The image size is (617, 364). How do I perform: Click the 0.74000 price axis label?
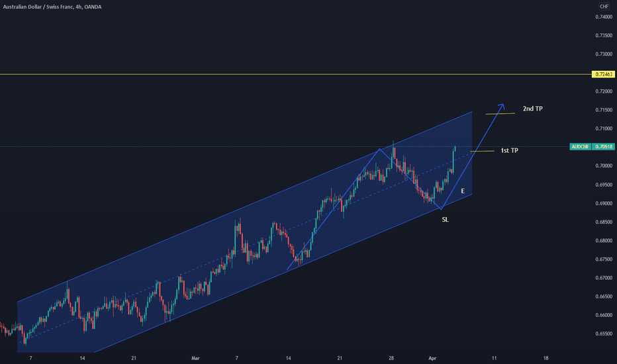(604, 17)
